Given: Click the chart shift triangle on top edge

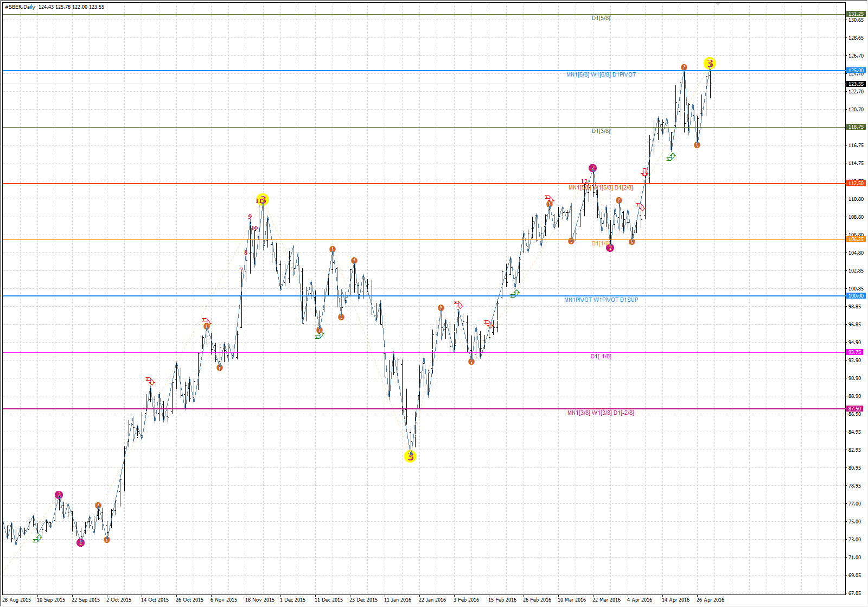Looking at the screenshot, I should [x=717, y=3].
